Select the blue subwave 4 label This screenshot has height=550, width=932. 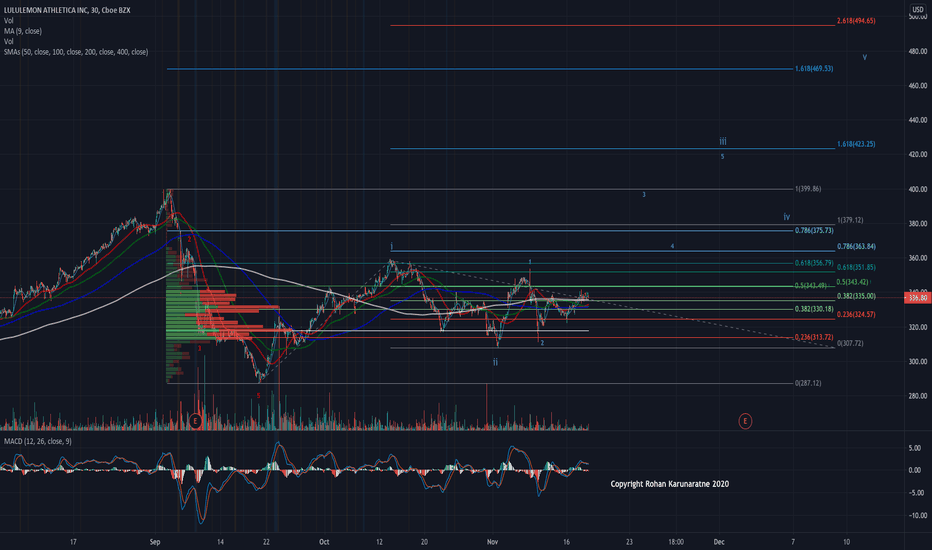pos(672,246)
